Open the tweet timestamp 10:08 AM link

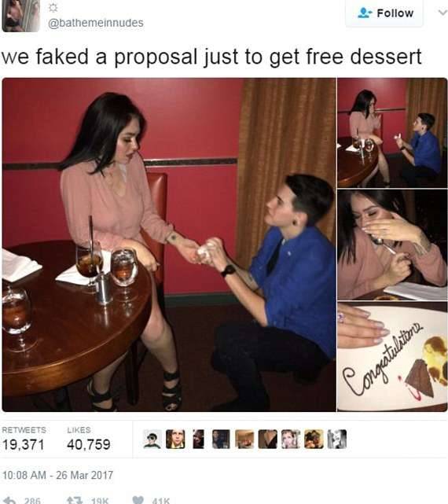coord(58,475)
